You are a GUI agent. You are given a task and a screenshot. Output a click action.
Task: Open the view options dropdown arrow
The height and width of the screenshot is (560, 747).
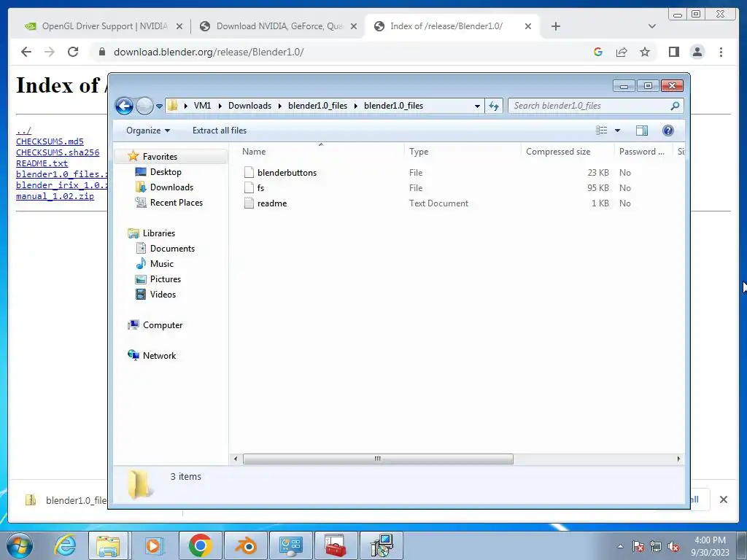[617, 131]
